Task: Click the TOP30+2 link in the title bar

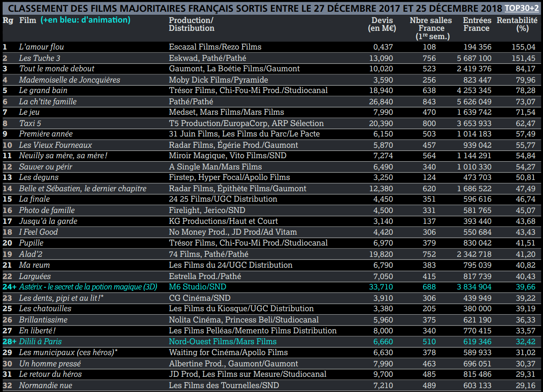Action: coord(522,8)
